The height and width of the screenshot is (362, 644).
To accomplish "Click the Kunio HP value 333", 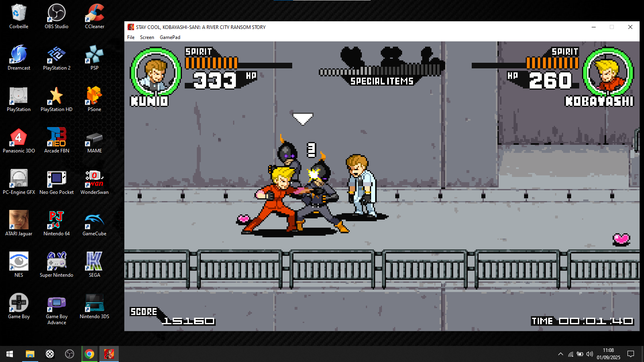I will tap(215, 80).
